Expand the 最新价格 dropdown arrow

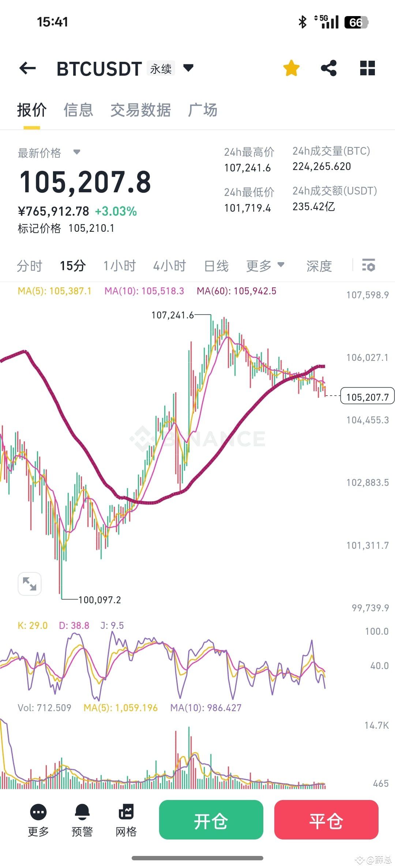[x=76, y=154]
